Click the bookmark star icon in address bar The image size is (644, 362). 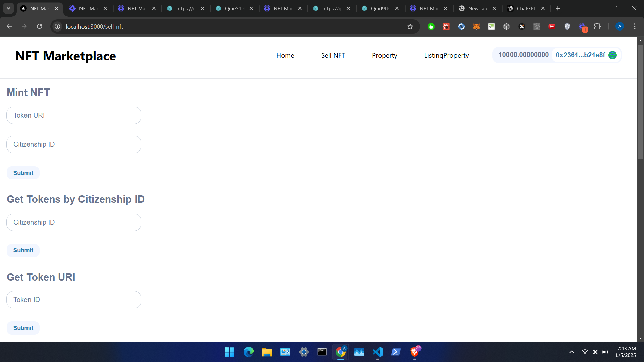tap(410, 27)
